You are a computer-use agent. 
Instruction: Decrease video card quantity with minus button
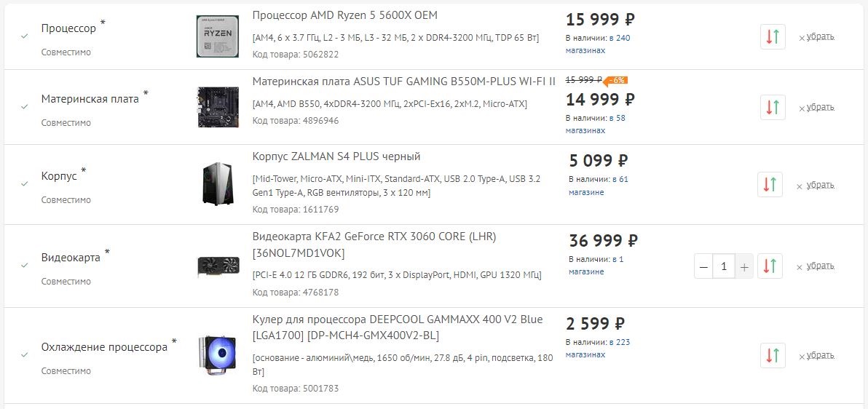click(x=703, y=267)
